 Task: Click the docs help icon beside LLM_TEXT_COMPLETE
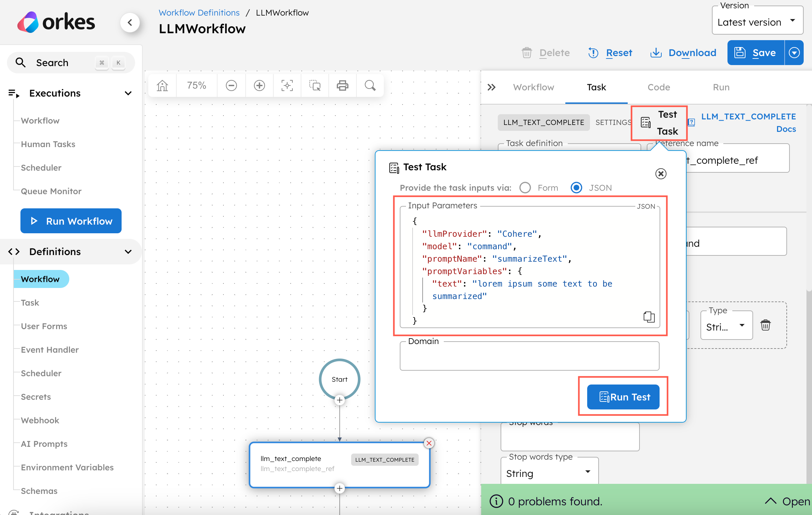[x=692, y=122]
